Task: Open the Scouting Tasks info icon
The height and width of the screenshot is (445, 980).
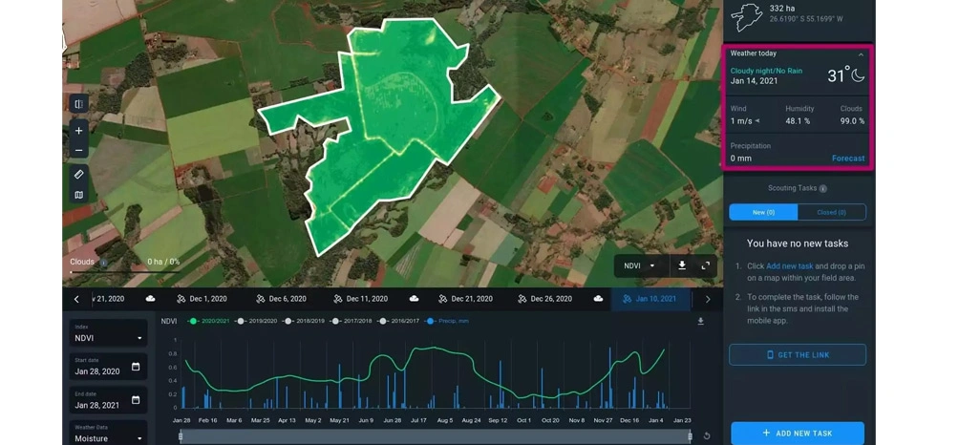Action: tap(823, 189)
